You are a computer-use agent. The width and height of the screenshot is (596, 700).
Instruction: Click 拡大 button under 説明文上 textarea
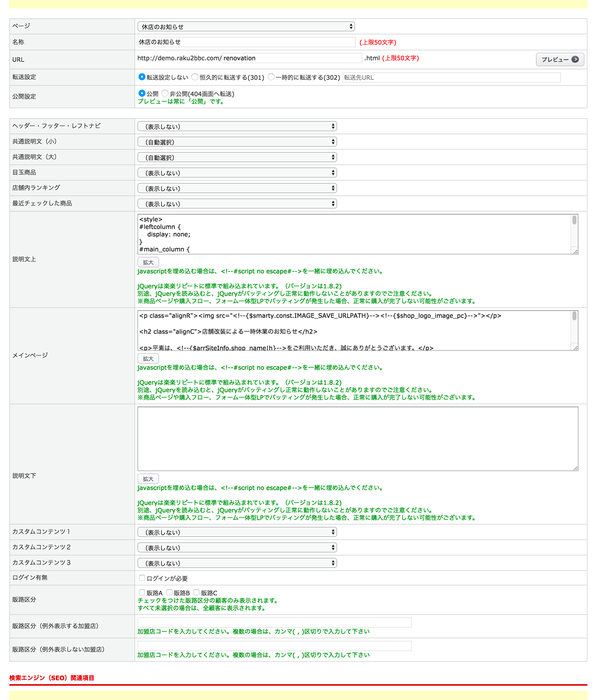[148, 262]
